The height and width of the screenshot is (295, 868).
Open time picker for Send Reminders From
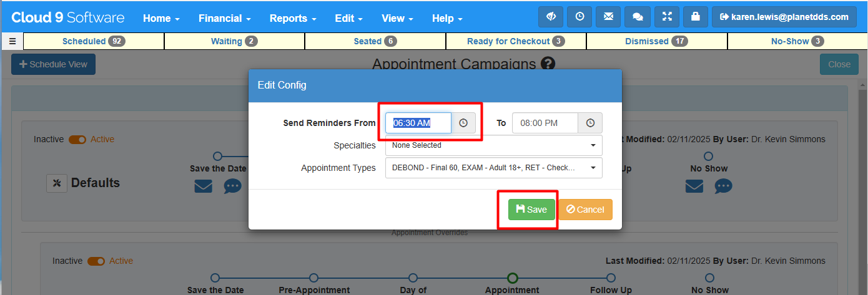point(463,123)
